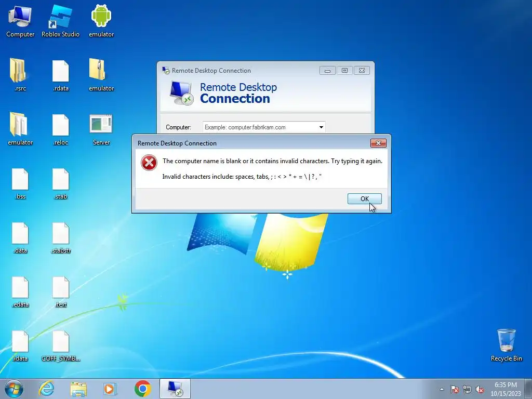Minimize the Remote Desktop Connection window
Viewport: 532px width, 399px height.
pos(327,71)
